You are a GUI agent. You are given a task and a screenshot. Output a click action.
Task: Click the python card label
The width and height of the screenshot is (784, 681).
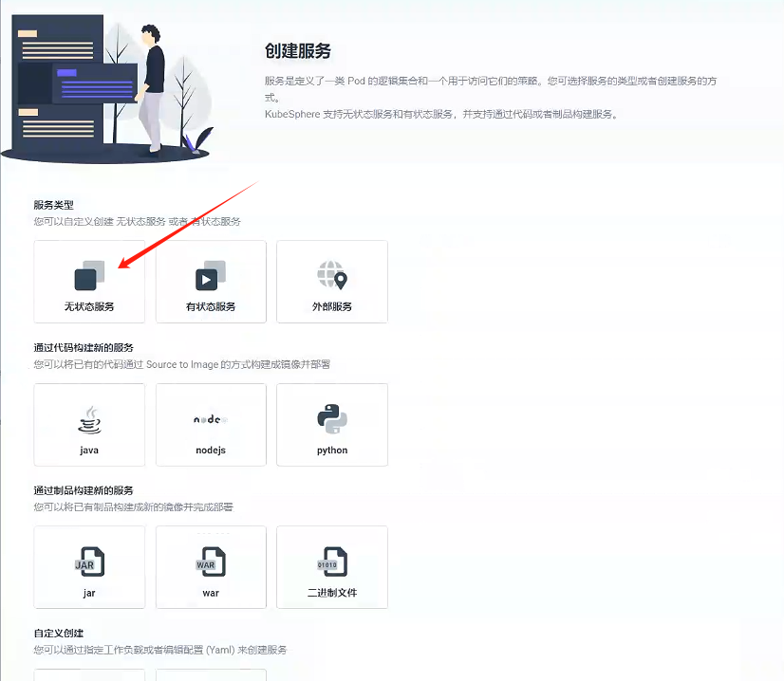[332, 451]
